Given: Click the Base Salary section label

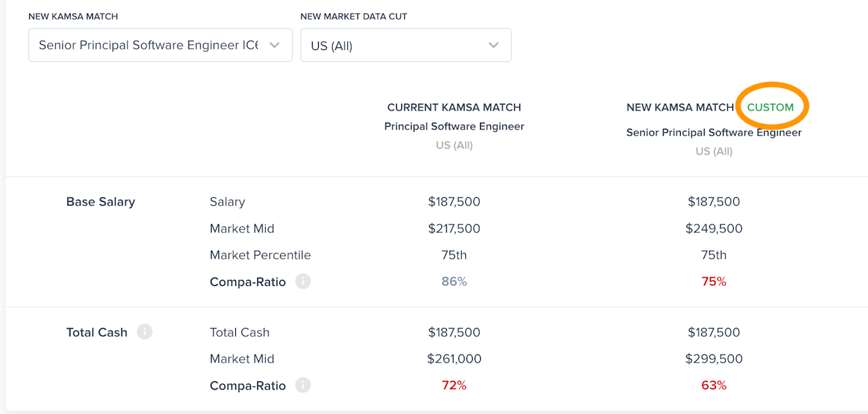Looking at the screenshot, I should (100, 201).
